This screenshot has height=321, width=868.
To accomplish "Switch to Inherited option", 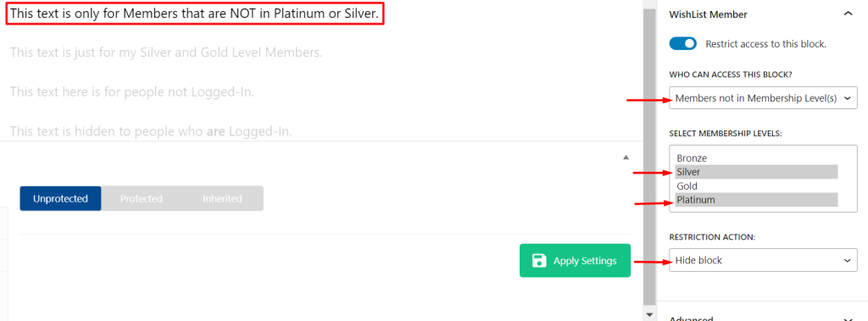I will point(222,199).
